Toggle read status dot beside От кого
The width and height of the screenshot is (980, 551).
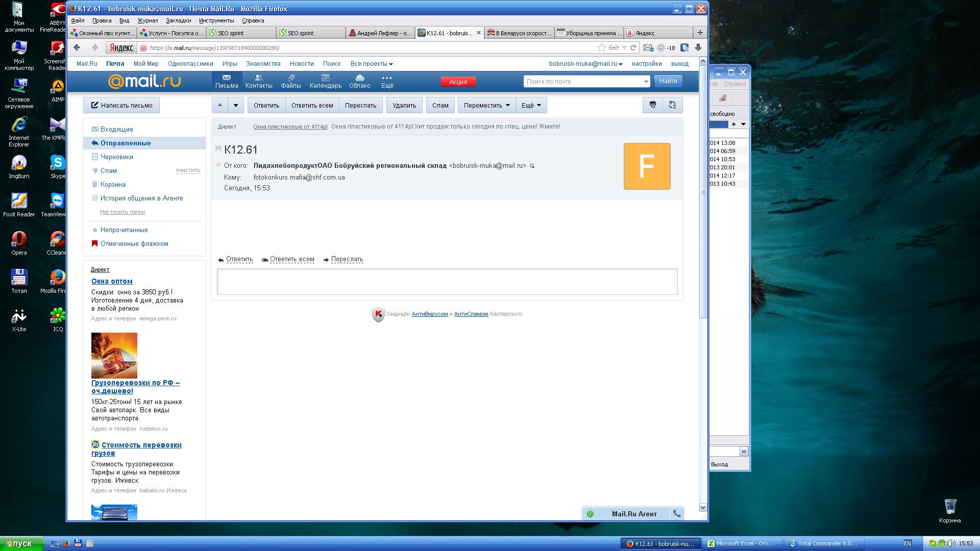tap(218, 165)
